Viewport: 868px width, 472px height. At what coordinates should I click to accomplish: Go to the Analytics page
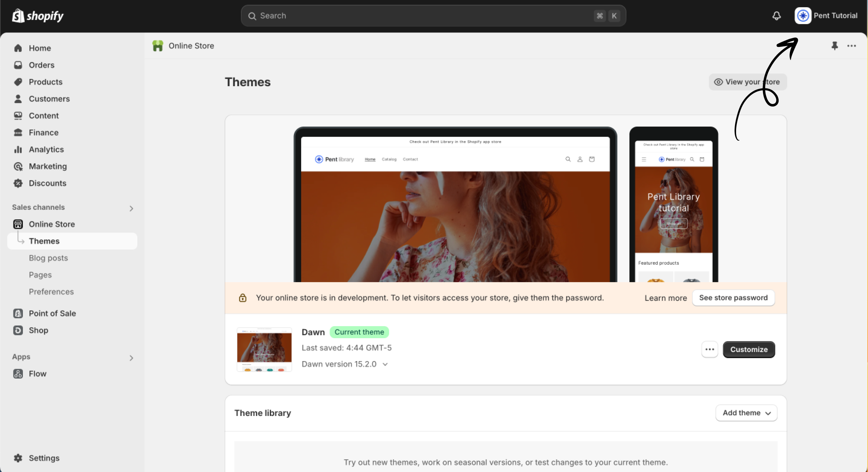tap(47, 149)
